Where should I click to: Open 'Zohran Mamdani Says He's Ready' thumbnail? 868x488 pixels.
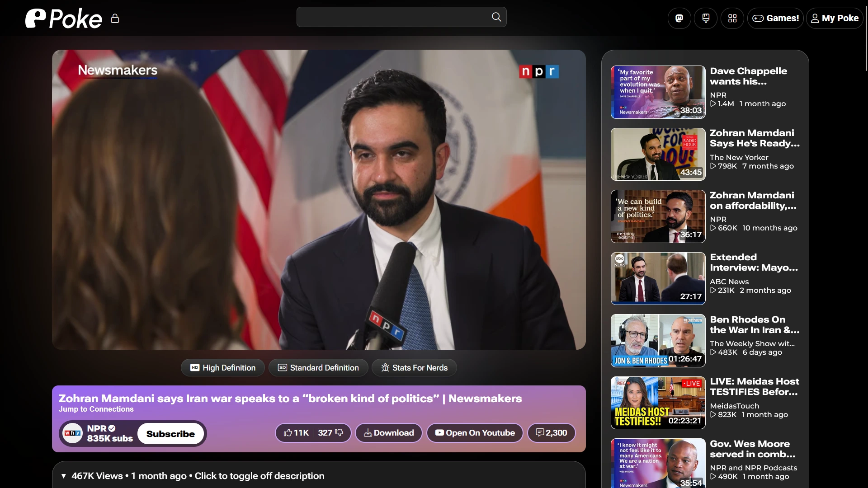[658, 154]
